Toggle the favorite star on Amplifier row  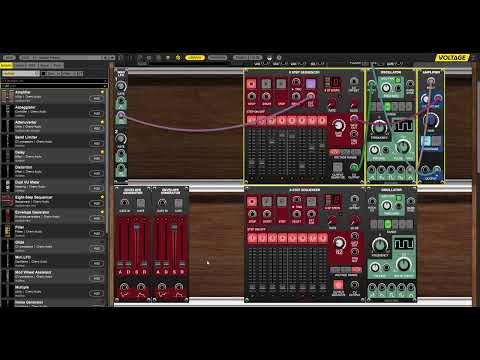click(102, 92)
